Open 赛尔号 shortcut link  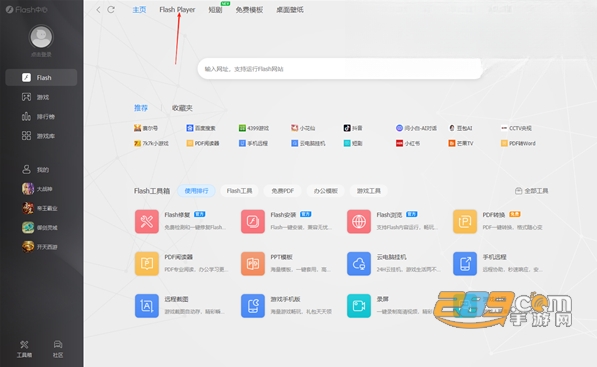pos(146,128)
